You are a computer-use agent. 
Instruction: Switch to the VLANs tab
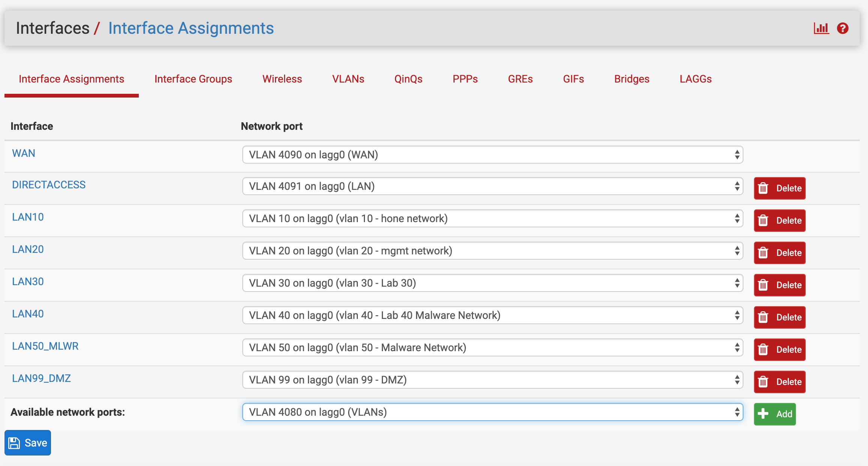click(x=348, y=79)
